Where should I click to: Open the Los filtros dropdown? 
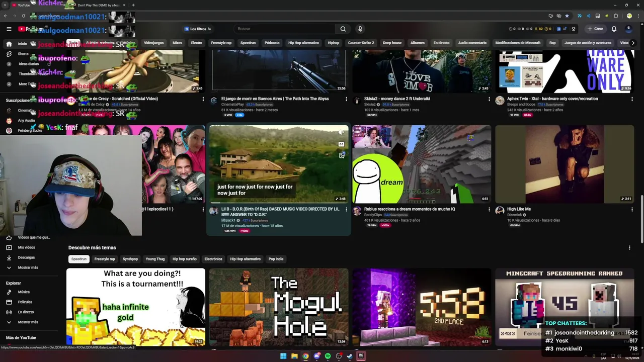[198, 29]
